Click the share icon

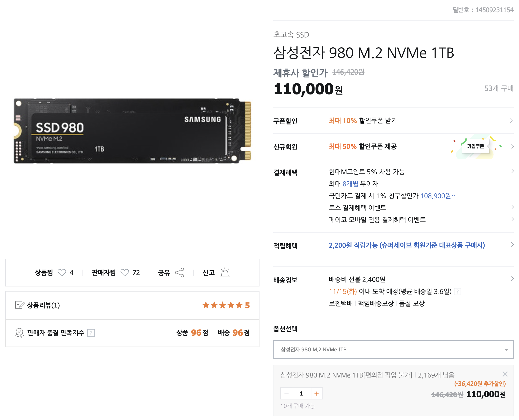pyautogui.click(x=180, y=273)
